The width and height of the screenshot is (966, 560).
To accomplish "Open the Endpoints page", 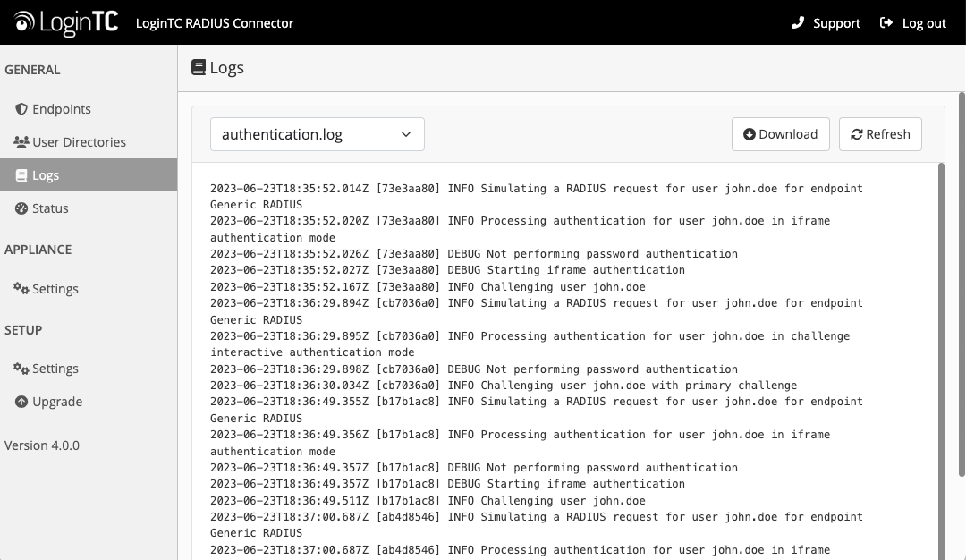I will click(x=89, y=109).
